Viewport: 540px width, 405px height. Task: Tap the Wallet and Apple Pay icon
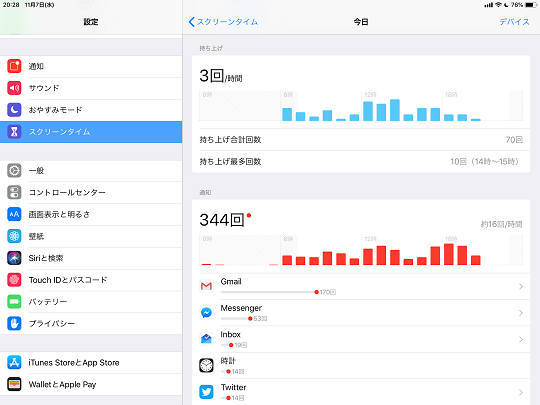pos(14,384)
